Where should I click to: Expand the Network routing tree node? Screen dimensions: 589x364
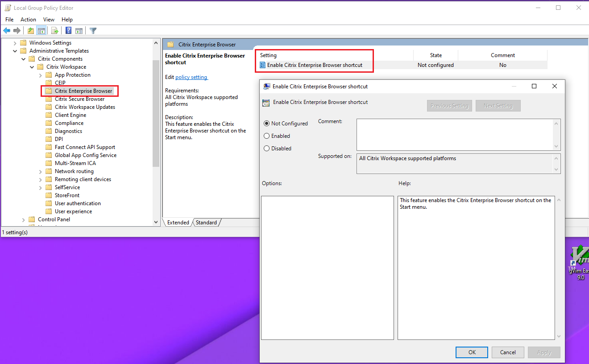[x=40, y=171]
